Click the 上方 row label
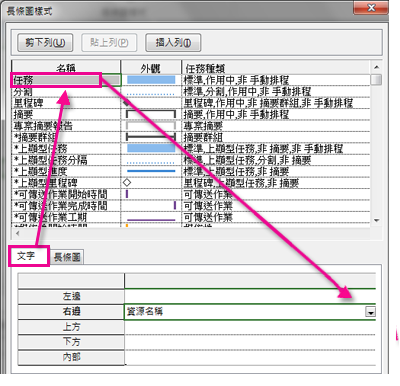This screenshot has width=400, height=386. pyautogui.click(x=71, y=327)
